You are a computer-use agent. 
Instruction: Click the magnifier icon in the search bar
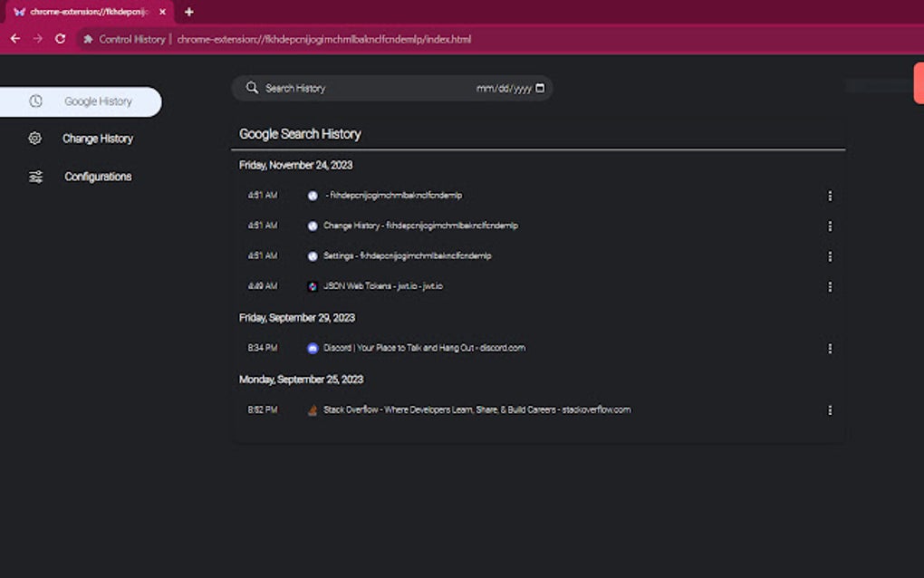[x=252, y=88]
